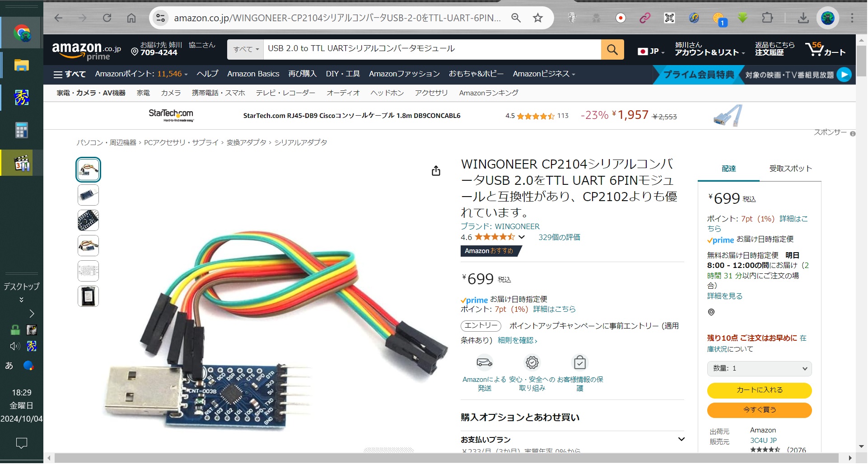Open the すべて search category dropdown
Viewport: 868px width, 465px height.
click(246, 49)
